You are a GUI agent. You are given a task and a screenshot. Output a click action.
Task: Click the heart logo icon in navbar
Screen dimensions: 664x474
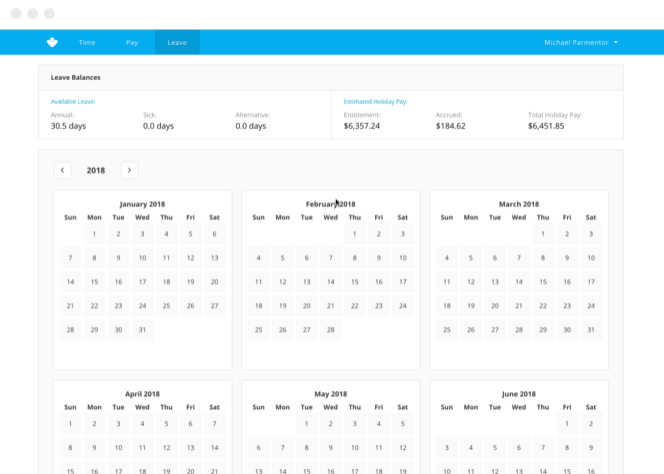[x=52, y=42]
